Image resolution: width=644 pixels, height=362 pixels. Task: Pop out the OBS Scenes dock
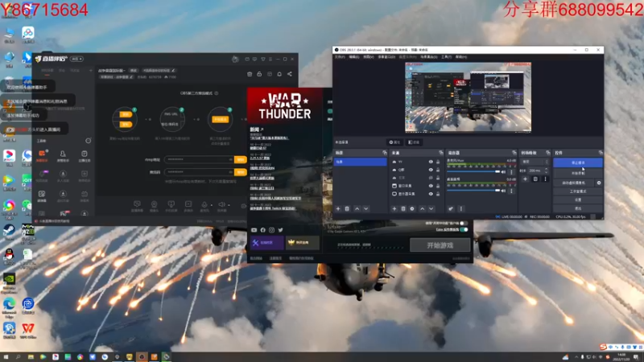pyautogui.click(x=385, y=153)
